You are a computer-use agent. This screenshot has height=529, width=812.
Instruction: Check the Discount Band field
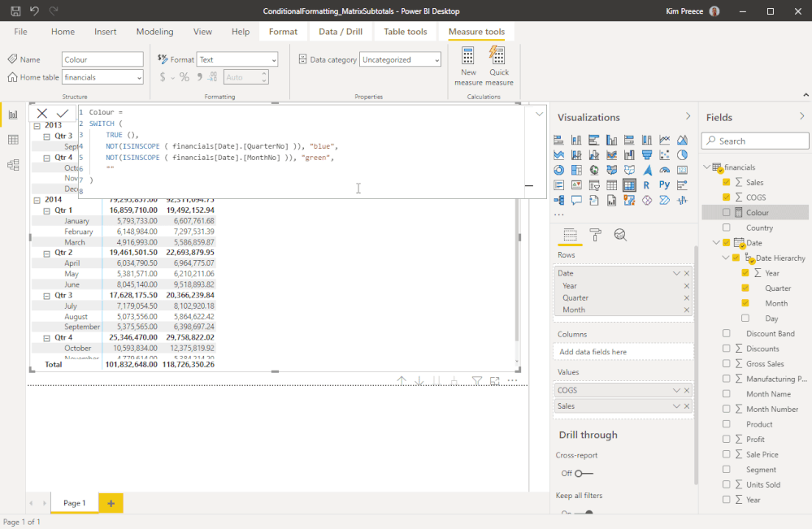(x=726, y=333)
